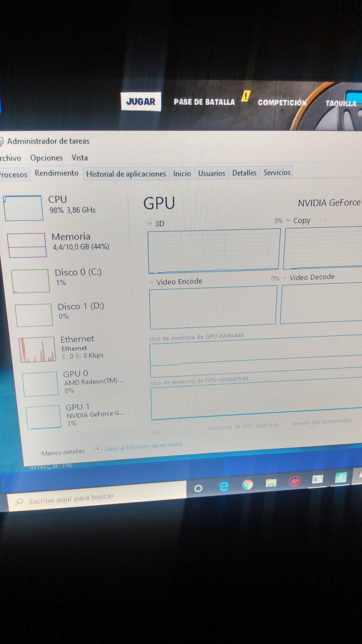Image resolution: width=362 pixels, height=644 pixels.
Task: Open the red circular taskbar app icon
Action: tap(294, 481)
